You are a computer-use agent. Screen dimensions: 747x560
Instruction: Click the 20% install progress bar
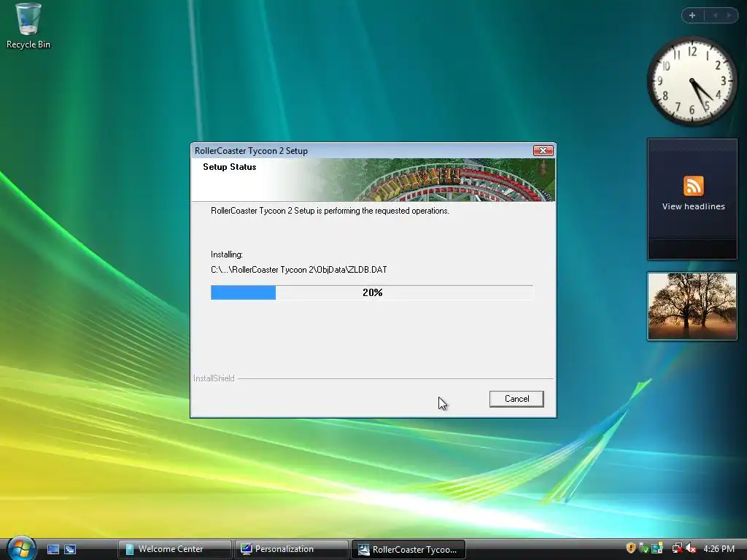[x=371, y=292]
